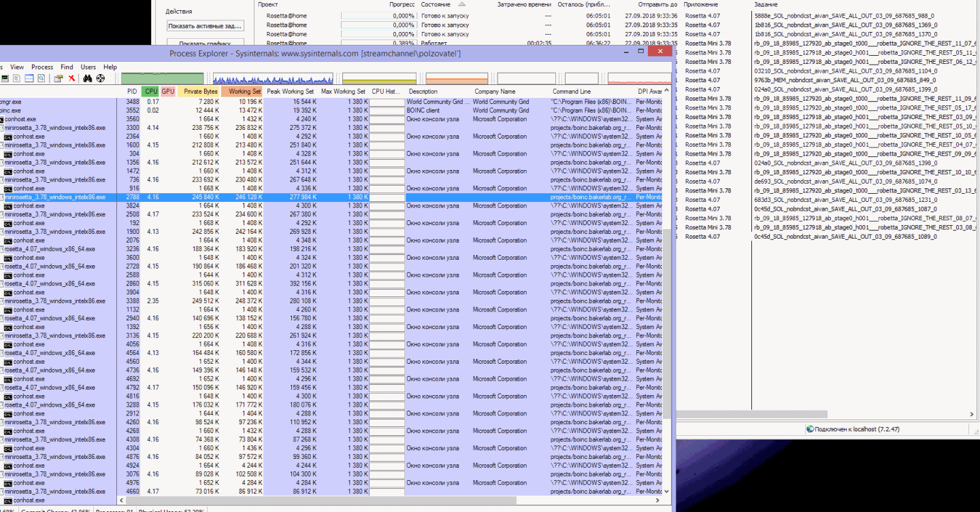This screenshot has width=980, height=512.
Task: Click the sort arrow beside 'Состояние' header
Action: coord(461,4)
